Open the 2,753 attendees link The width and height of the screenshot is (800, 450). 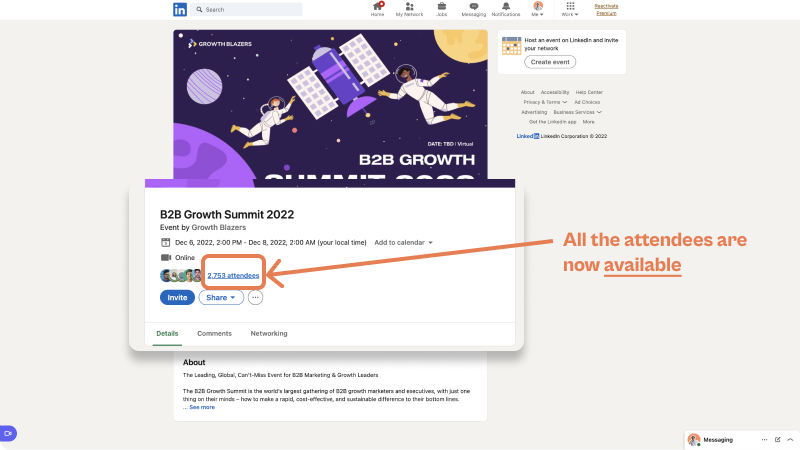coord(233,276)
